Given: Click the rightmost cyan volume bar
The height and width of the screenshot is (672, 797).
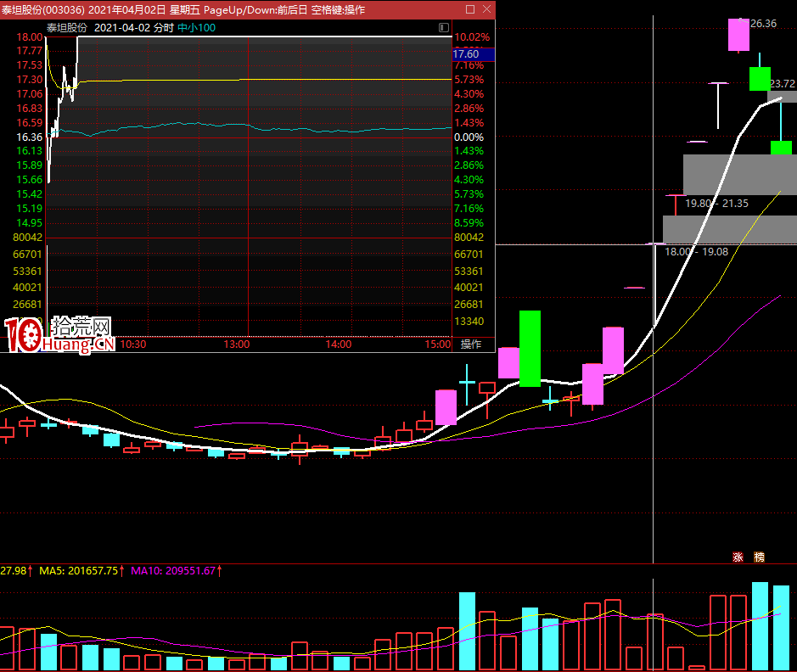Looking at the screenshot, I should 780,627.
